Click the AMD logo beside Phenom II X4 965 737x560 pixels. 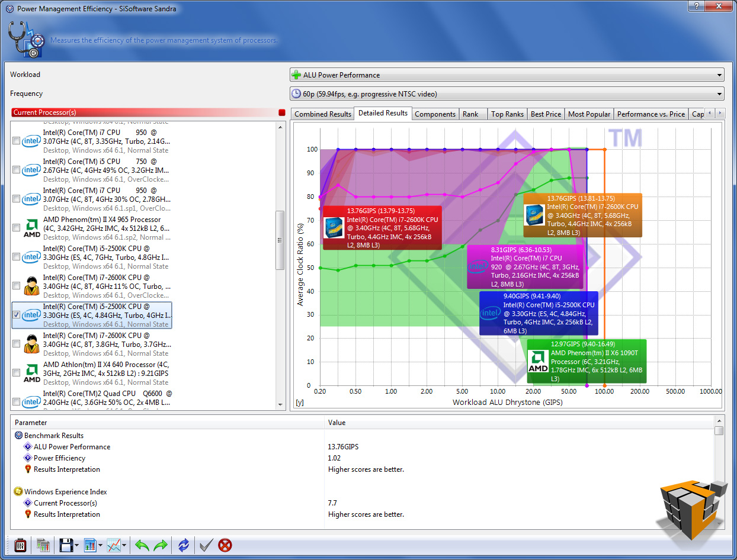coord(31,228)
